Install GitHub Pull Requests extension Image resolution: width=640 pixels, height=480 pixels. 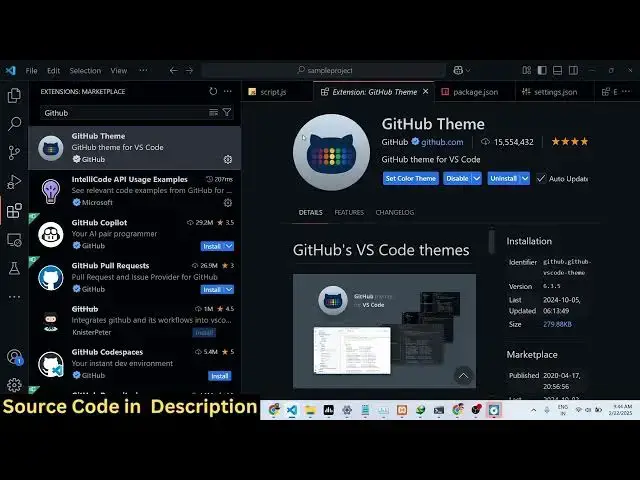(212, 289)
